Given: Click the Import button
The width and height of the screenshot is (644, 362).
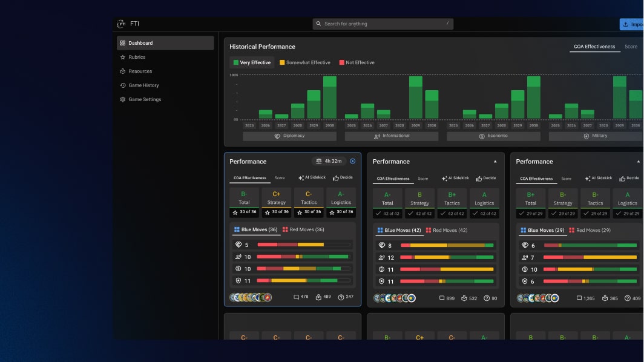Looking at the screenshot, I should [x=632, y=24].
